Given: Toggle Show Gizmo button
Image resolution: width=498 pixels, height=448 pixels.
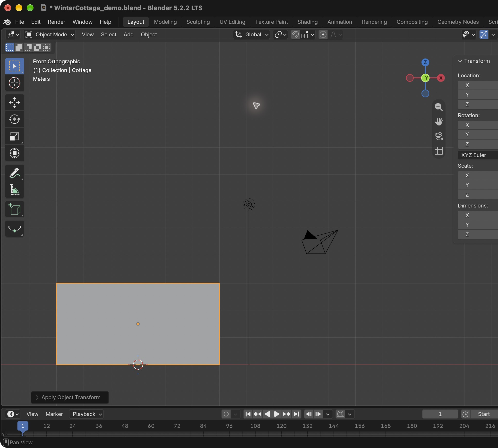Looking at the screenshot, I should [484, 35].
